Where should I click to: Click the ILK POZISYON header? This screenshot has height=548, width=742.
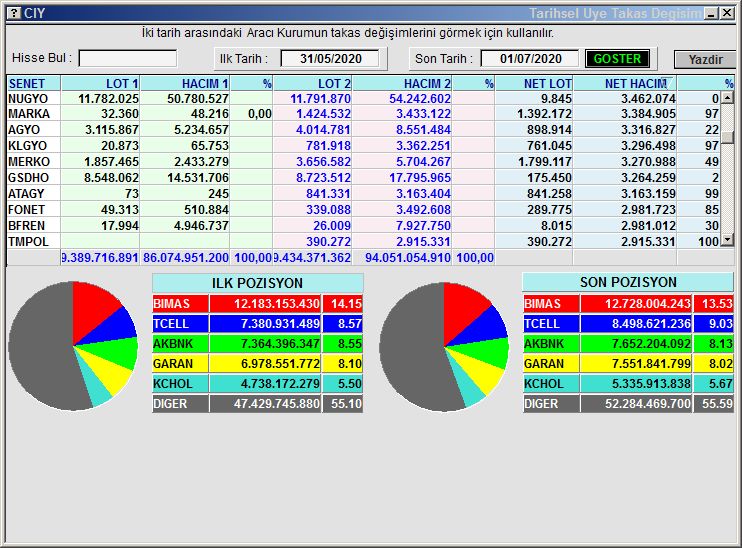coord(257,283)
